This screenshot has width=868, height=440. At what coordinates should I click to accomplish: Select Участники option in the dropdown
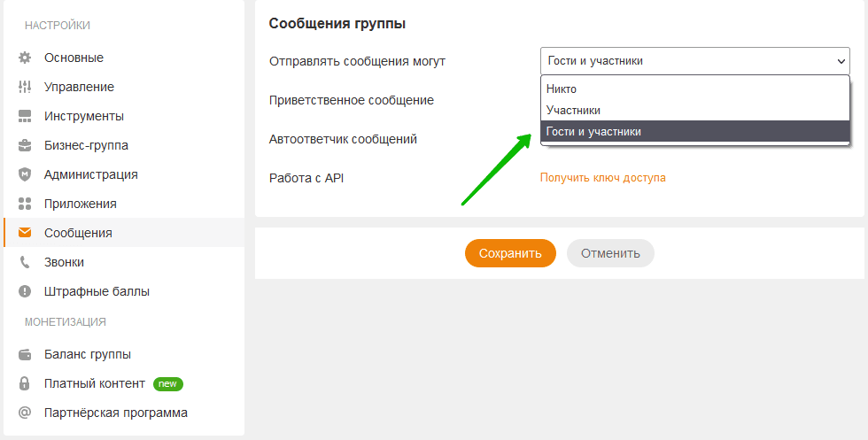click(x=573, y=110)
